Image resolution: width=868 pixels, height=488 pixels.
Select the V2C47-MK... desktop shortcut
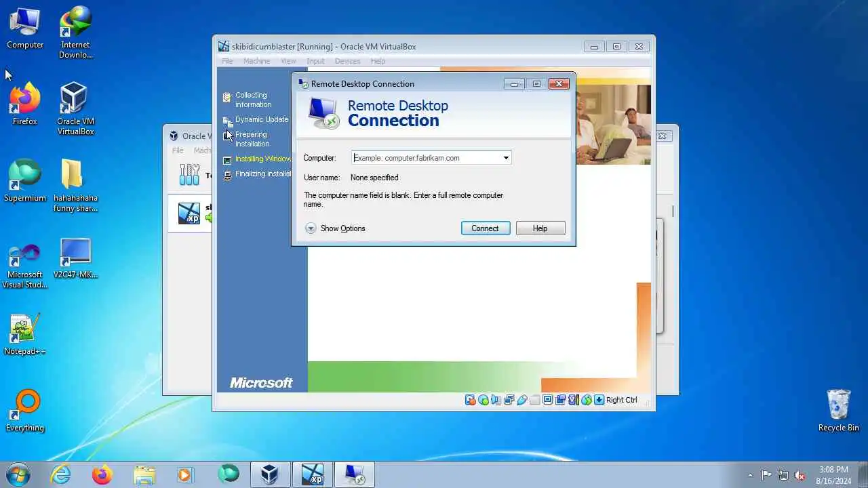tap(75, 259)
